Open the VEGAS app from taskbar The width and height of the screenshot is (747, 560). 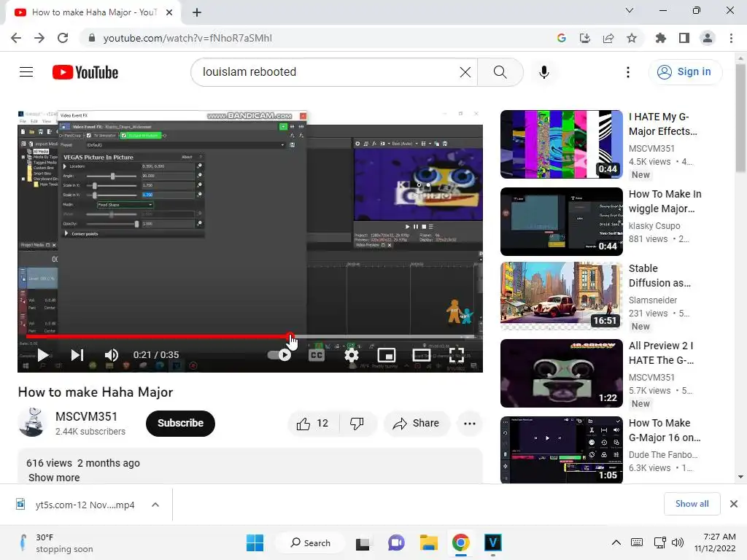[x=492, y=542]
